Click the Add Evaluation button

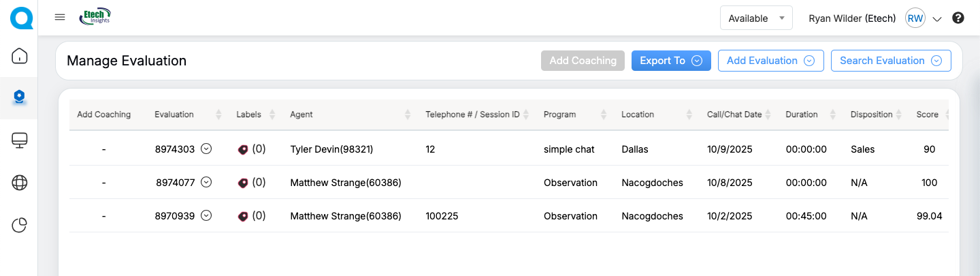770,61
